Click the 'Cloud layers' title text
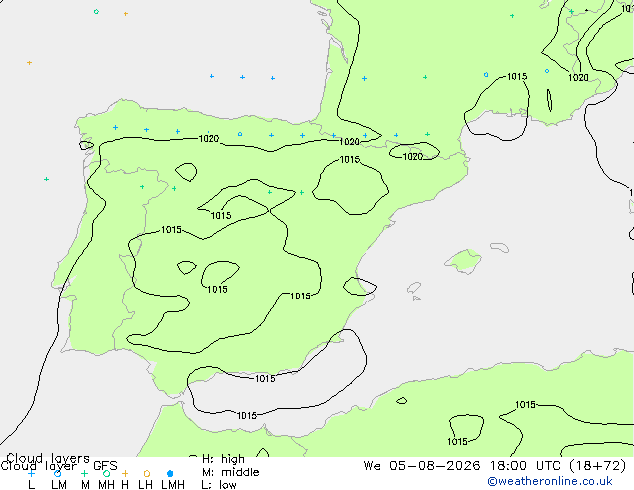This screenshot has height=490, width=634. (x=48, y=458)
